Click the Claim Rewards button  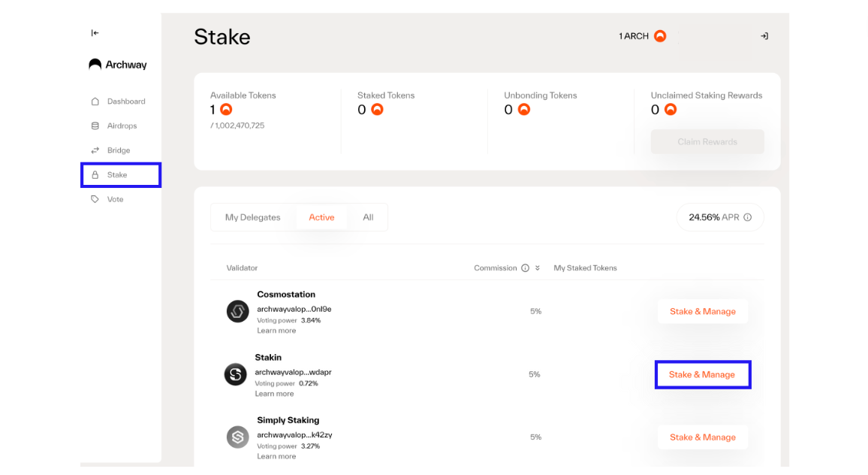click(x=707, y=142)
